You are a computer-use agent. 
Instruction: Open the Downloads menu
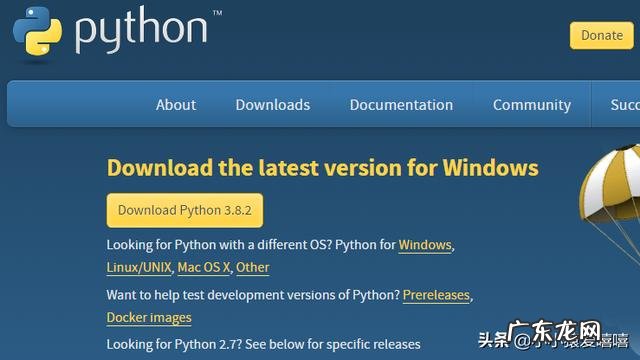point(273,105)
